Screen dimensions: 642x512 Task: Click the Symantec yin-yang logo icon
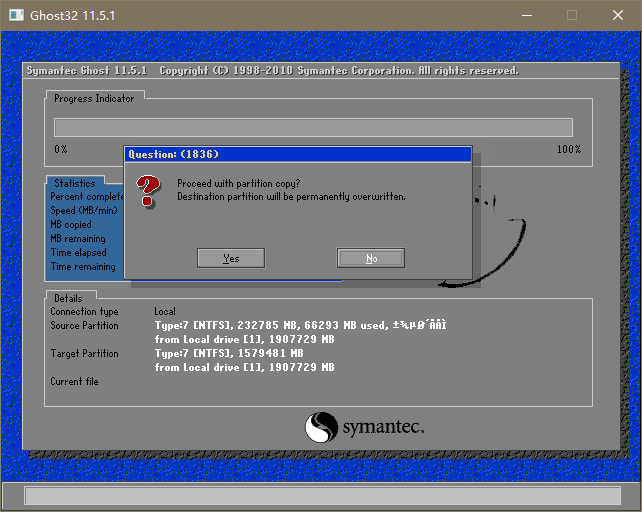(321, 428)
